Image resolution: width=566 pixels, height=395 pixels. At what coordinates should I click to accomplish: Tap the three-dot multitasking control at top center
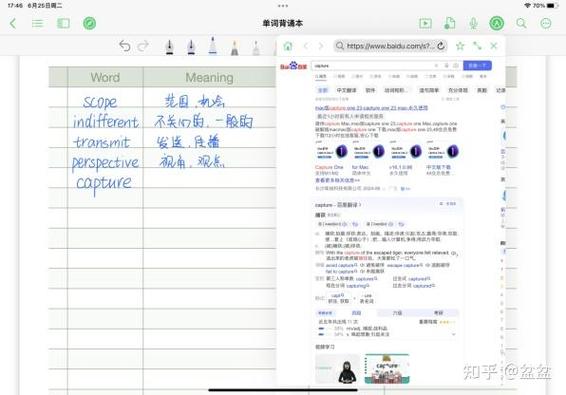[283, 6]
